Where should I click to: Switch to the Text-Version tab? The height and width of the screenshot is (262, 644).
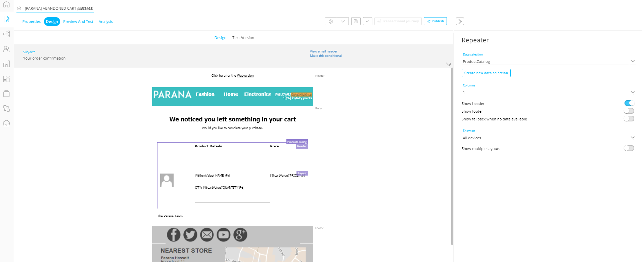(x=243, y=38)
